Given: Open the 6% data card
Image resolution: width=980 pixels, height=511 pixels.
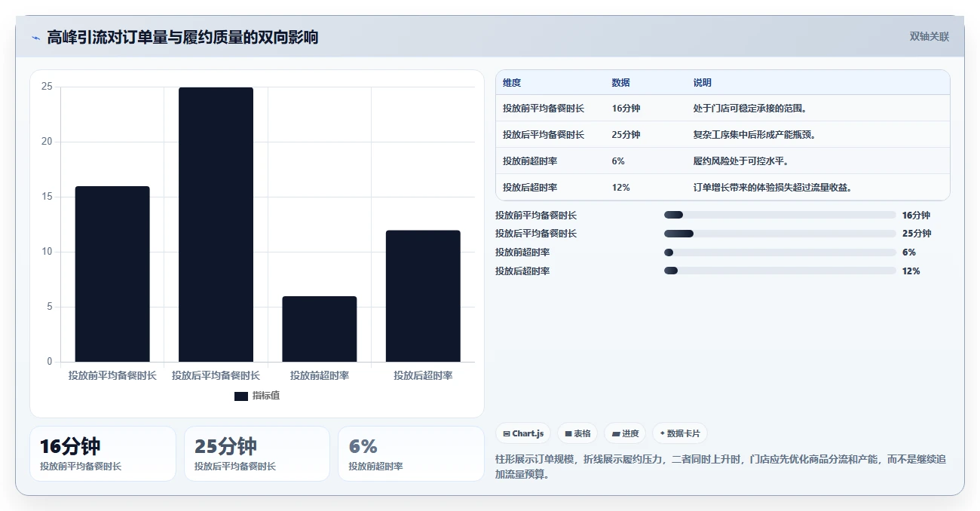Looking at the screenshot, I should (x=411, y=454).
